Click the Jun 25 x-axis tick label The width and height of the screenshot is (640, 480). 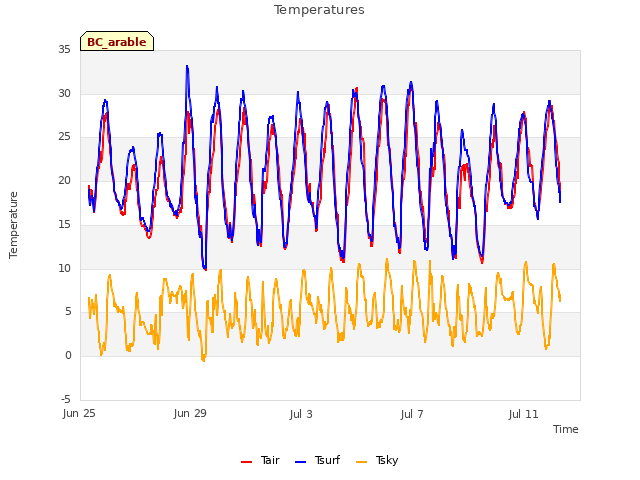(x=79, y=414)
